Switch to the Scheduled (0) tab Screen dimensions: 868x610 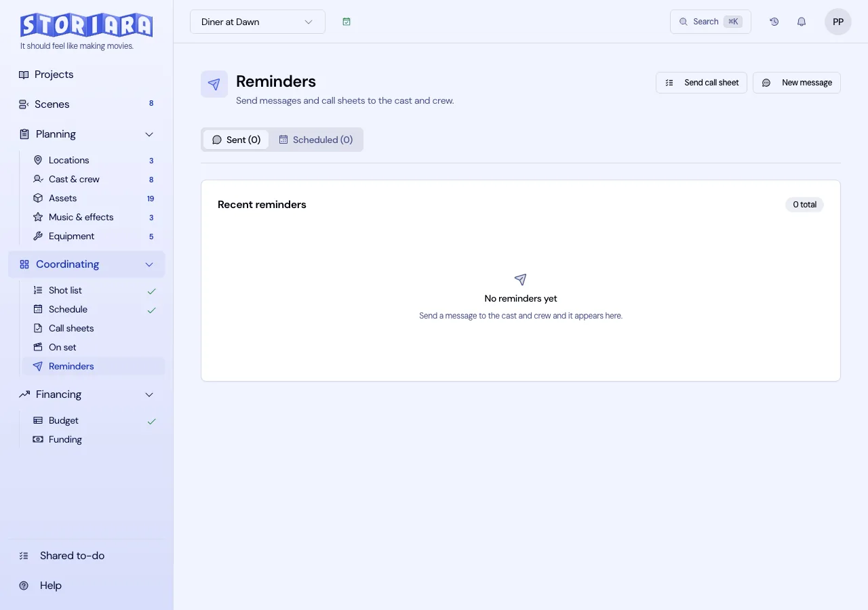316,140
